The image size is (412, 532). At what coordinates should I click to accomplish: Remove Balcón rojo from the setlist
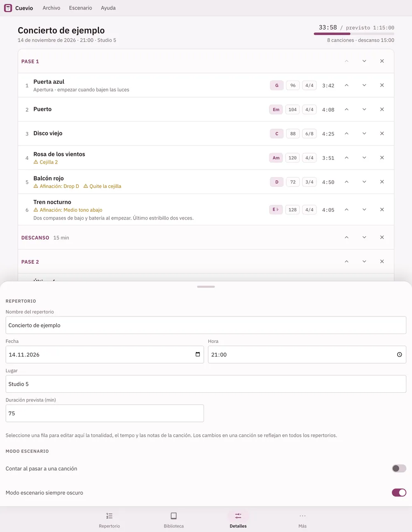coord(382,182)
